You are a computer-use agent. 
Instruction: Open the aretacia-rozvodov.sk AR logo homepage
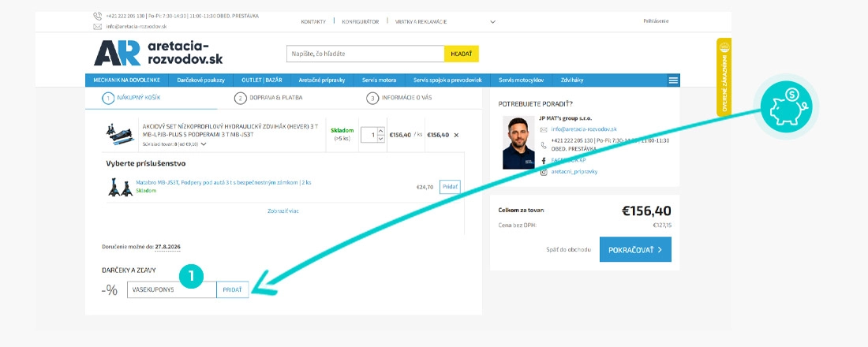pos(159,53)
